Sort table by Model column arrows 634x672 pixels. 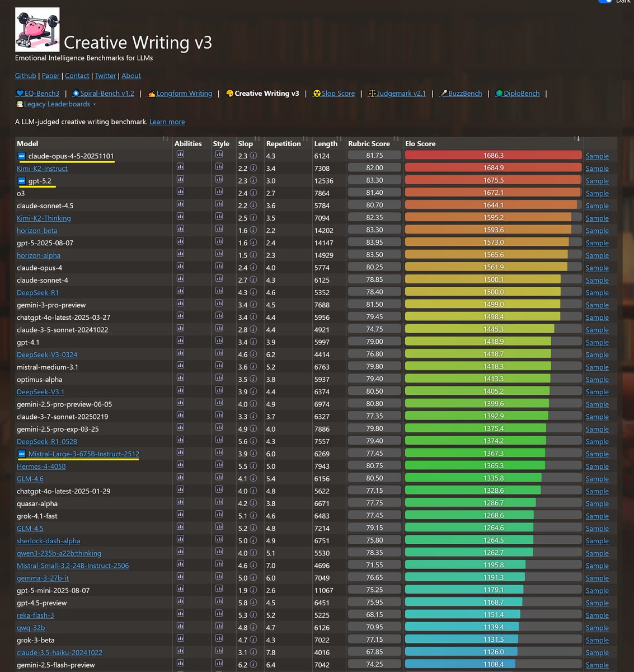165,138
